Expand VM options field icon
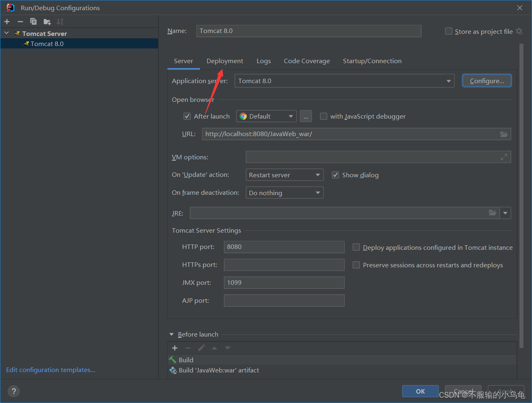This screenshot has height=403, width=532. pos(504,157)
